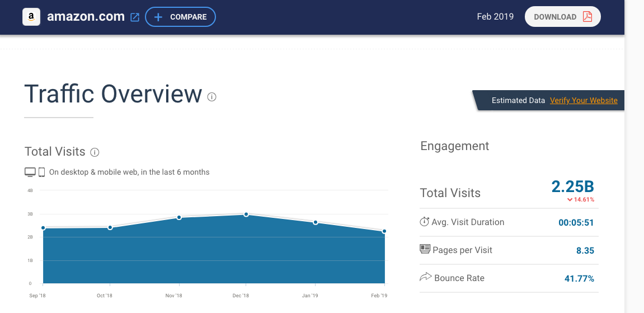
Task: Click the Bounce Rate label
Action: (x=459, y=278)
